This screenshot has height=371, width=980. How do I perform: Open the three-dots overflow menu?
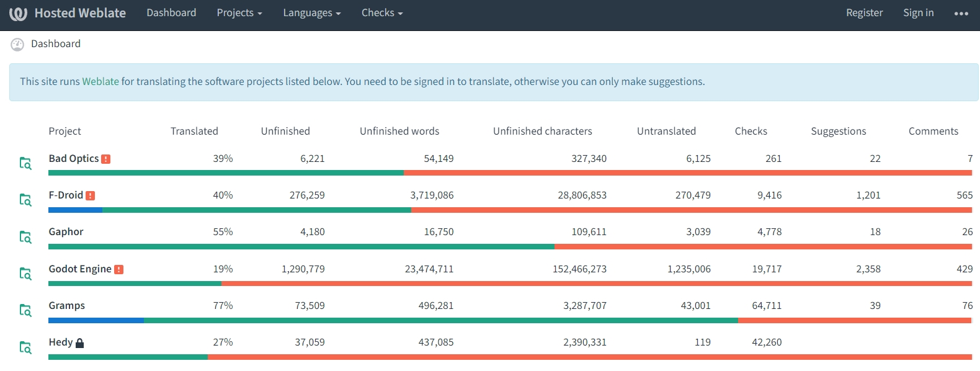[x=961, y=13]
